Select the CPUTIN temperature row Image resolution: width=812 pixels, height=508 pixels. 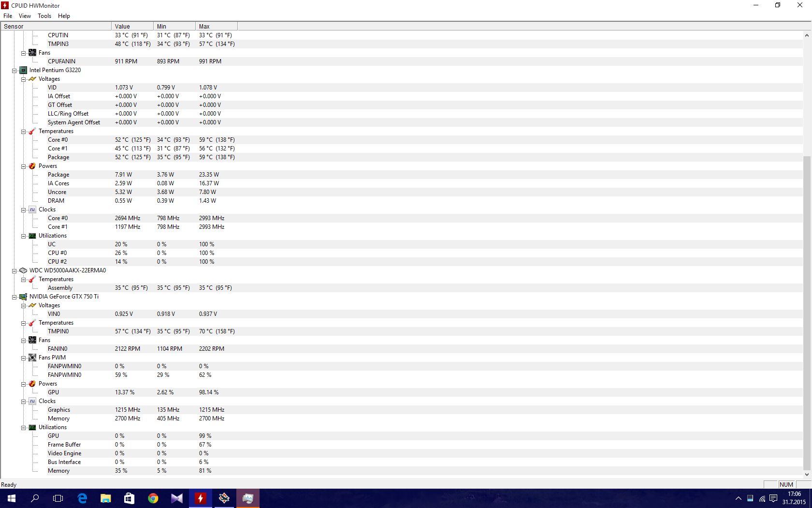[x=401, y=35]
